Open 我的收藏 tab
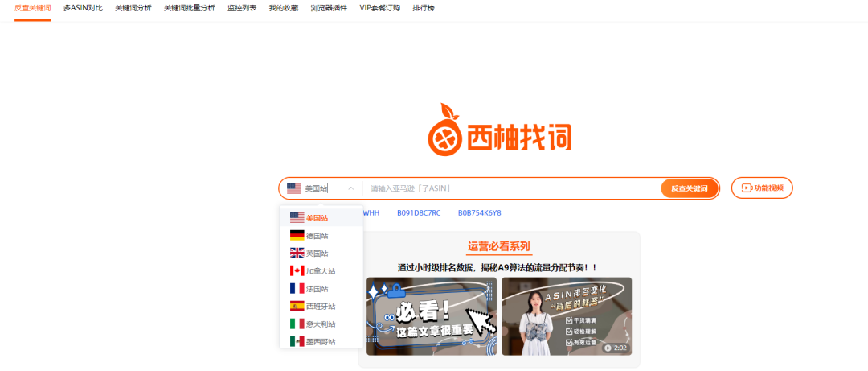This screenshot has height=371, width=868. pos(284,8)
